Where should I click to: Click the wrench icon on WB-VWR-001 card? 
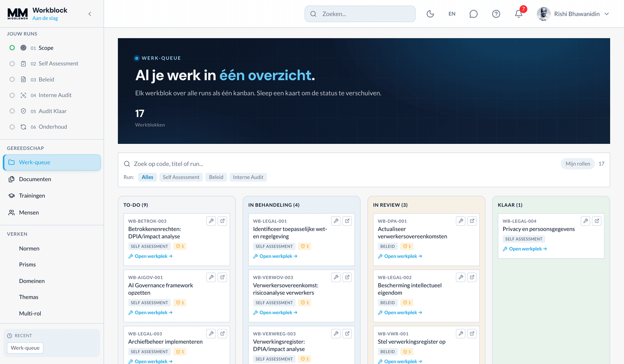(x=461, y=334)
